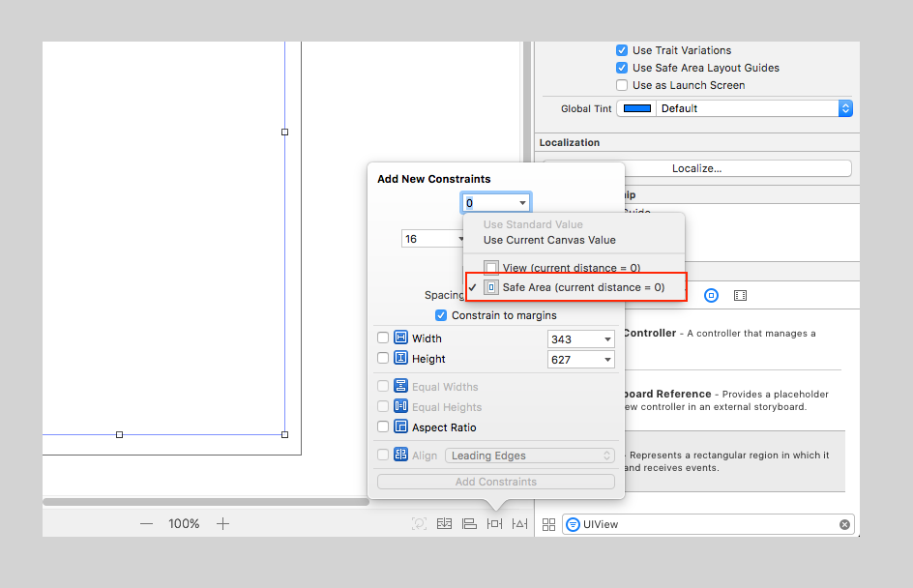Enable Use as Launch Screen

point(622,85)
